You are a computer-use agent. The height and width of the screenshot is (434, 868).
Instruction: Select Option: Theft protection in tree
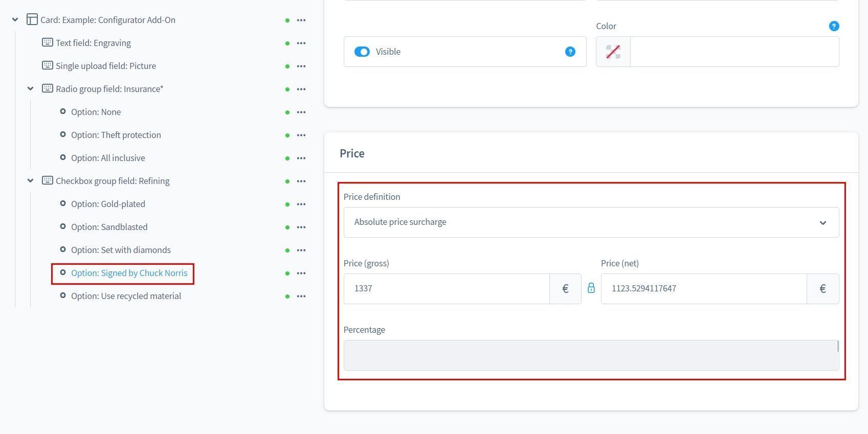coord(116,135)
